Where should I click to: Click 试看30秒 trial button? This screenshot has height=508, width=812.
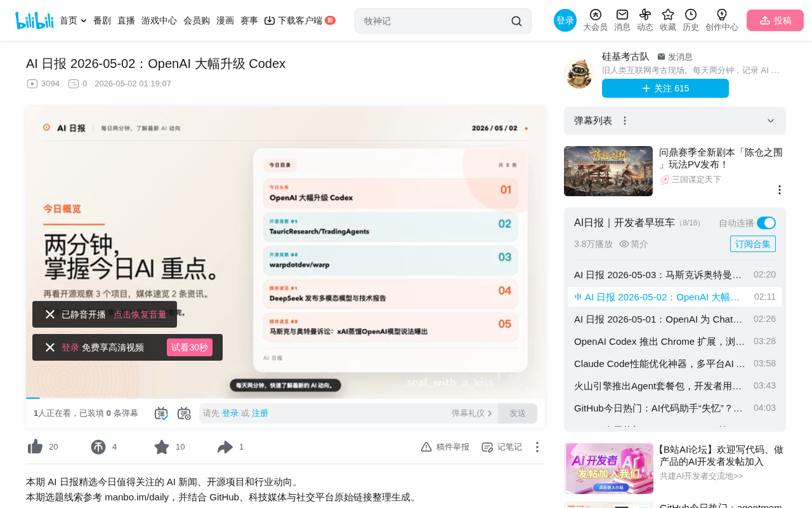click(x=190, y=347)
